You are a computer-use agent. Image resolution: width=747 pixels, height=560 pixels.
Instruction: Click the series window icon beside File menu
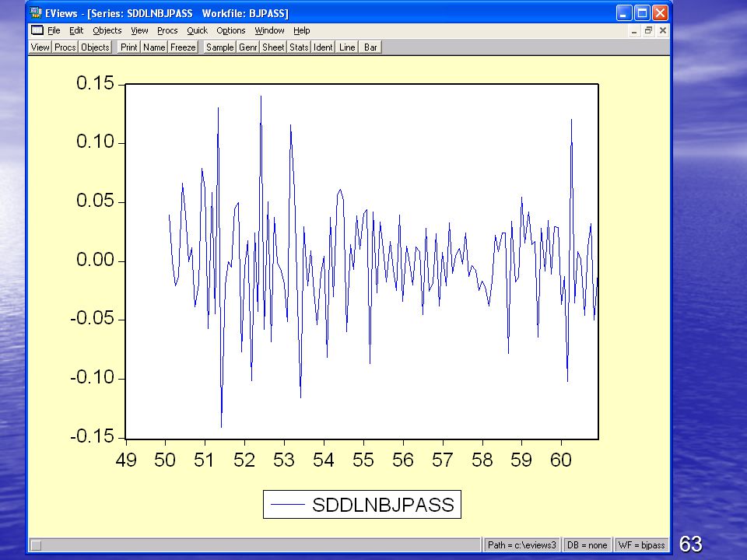pyautogui.click(x=37, y=30)
